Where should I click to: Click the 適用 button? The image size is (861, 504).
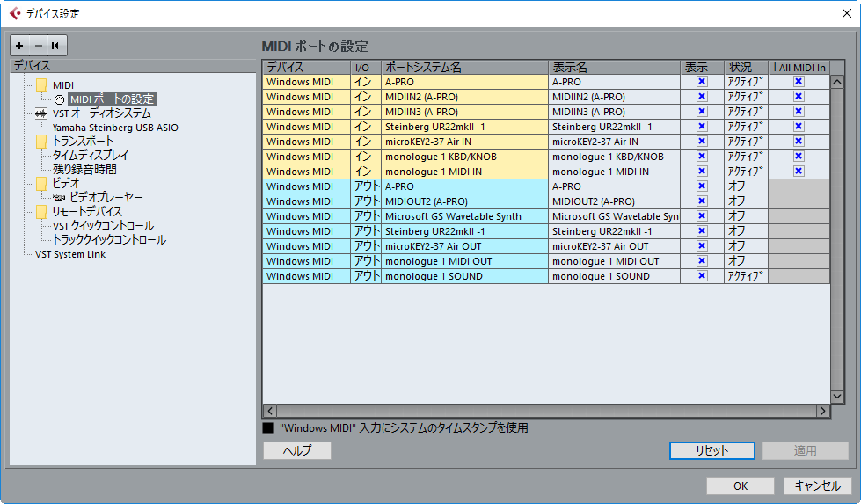click(806, 450)
